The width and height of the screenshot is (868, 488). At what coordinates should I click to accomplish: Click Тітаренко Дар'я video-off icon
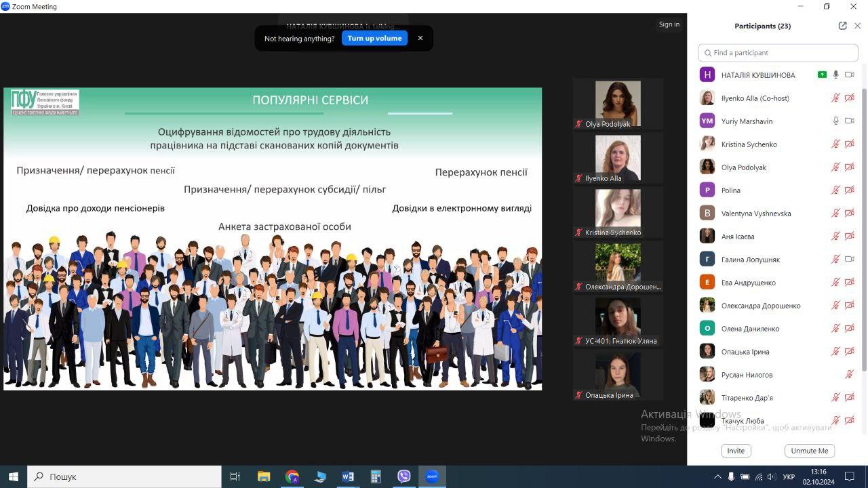849,398
